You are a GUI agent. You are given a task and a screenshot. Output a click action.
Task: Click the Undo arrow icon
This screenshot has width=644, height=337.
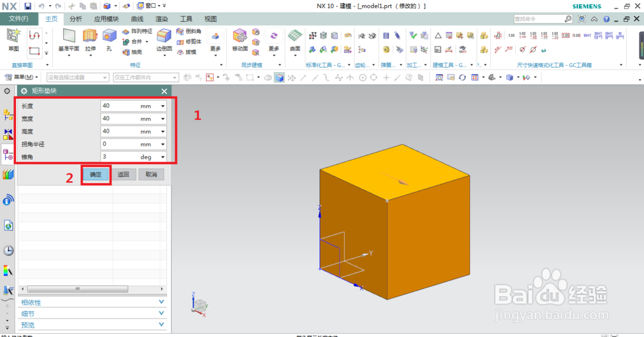[41, 6]
